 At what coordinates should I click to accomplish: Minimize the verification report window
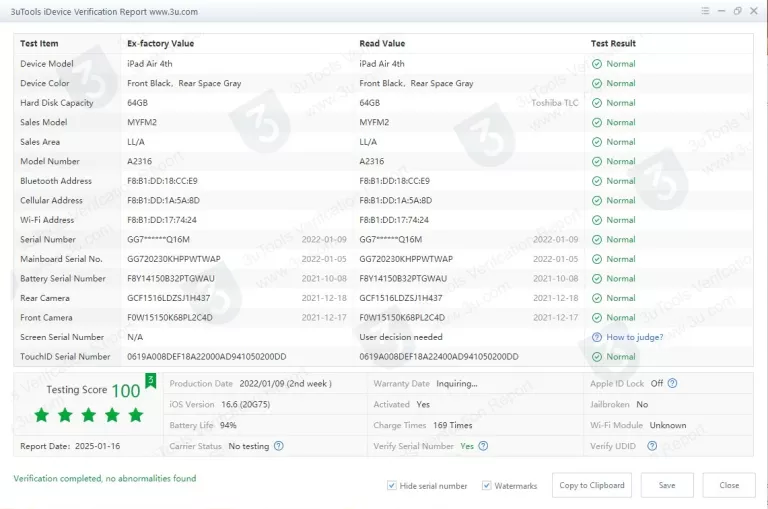pyautogui.click(x=721, y=11)
